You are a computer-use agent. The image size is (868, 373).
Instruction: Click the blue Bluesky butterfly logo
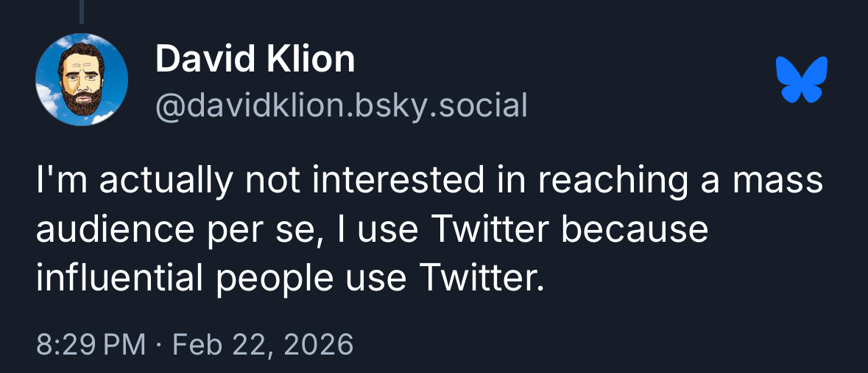pyautogui.click(x=802, y=79)
